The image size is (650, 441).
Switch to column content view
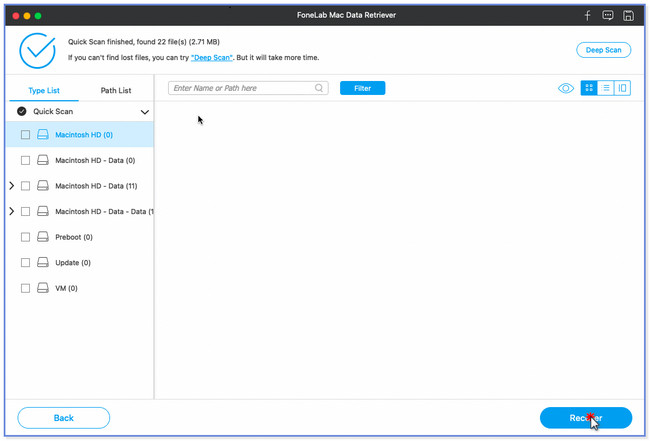pos(622,88)
